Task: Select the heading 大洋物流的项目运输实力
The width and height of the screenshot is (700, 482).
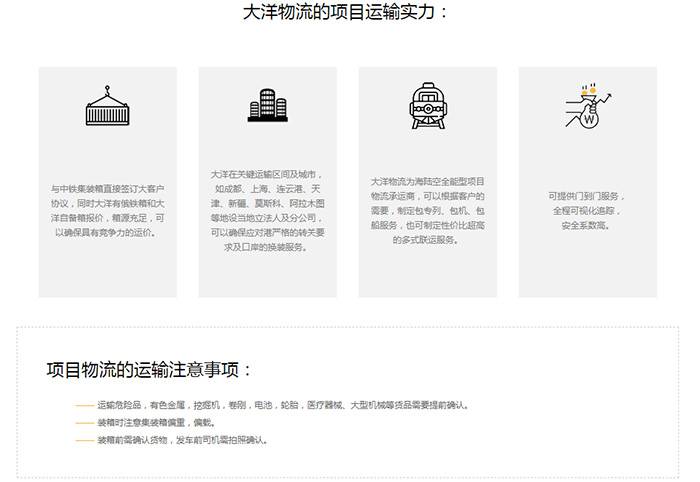Action: coord(346,13)
